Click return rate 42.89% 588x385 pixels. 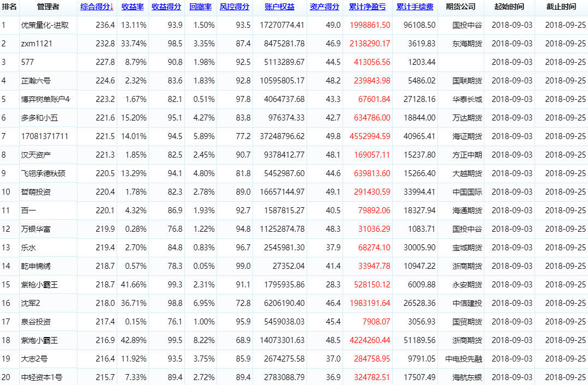point(134,340)
